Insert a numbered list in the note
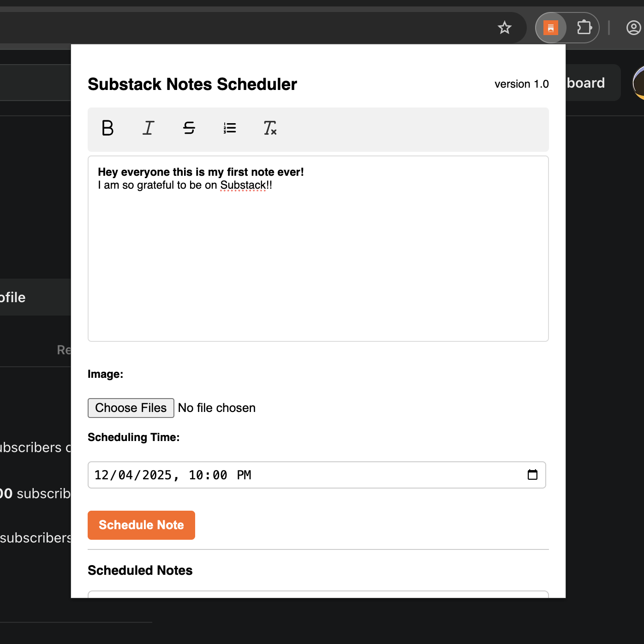The image size is (644, 644). 229,129
